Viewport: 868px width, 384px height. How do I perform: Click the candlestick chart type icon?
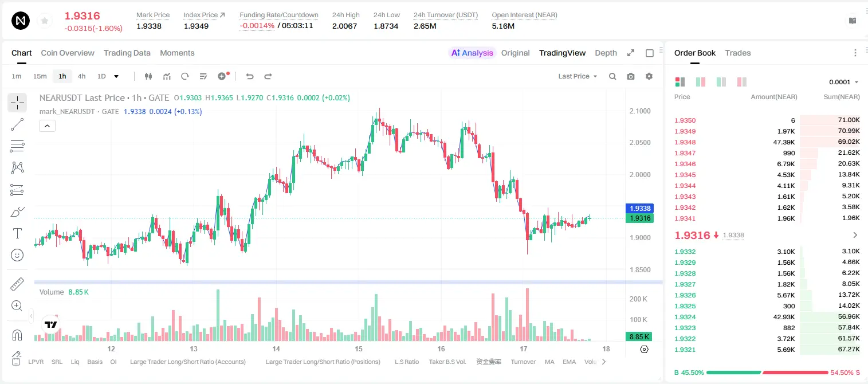pyautogui.click(x=148, y=76)
